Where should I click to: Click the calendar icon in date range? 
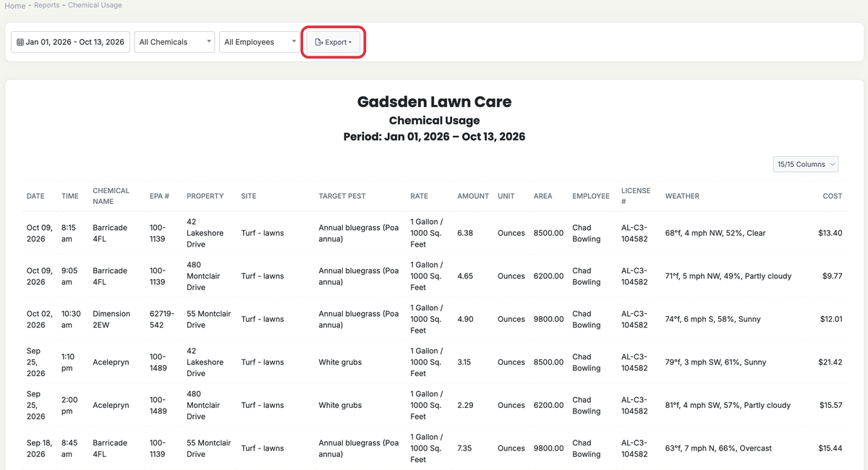coord(20,42)
